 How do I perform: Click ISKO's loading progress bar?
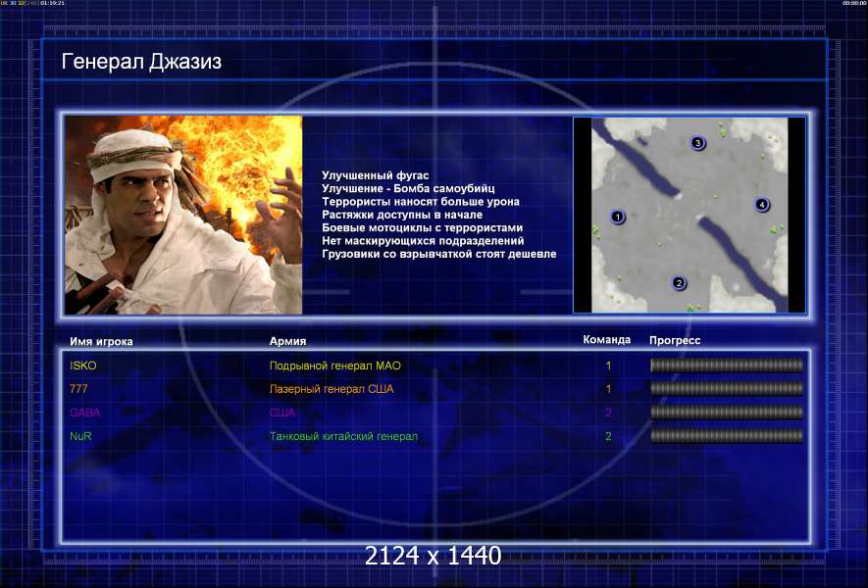[727, 366]
